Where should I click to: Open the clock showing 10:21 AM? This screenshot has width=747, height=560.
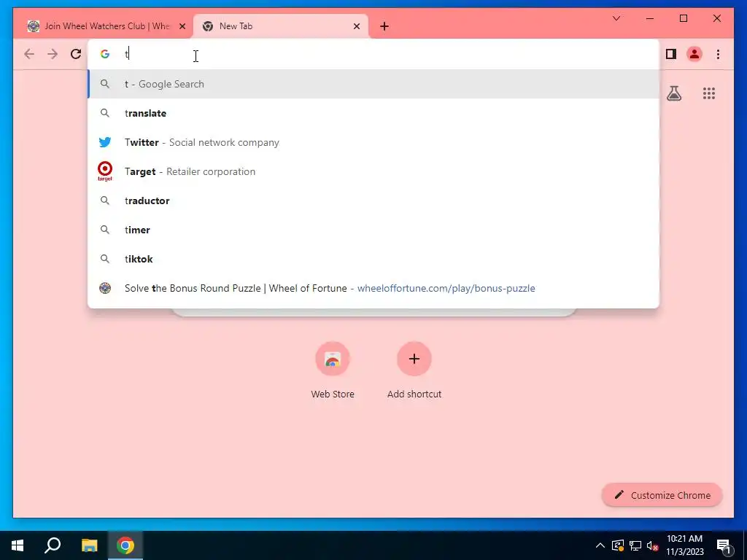684,545
